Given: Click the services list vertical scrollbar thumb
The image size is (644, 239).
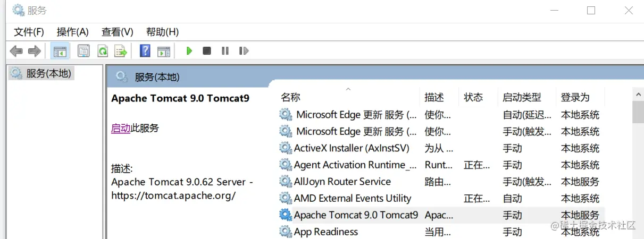Looking at the screenshot, I should (638, 112).
